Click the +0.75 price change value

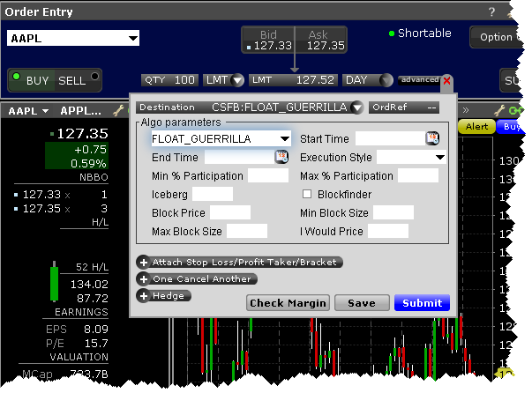pos(91,150)
